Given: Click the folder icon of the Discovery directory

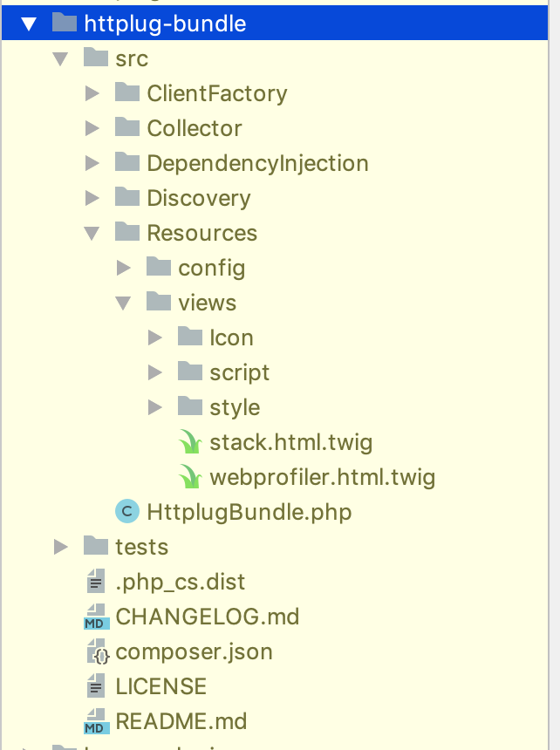Looking at the screenshot, I should point(125,198).
